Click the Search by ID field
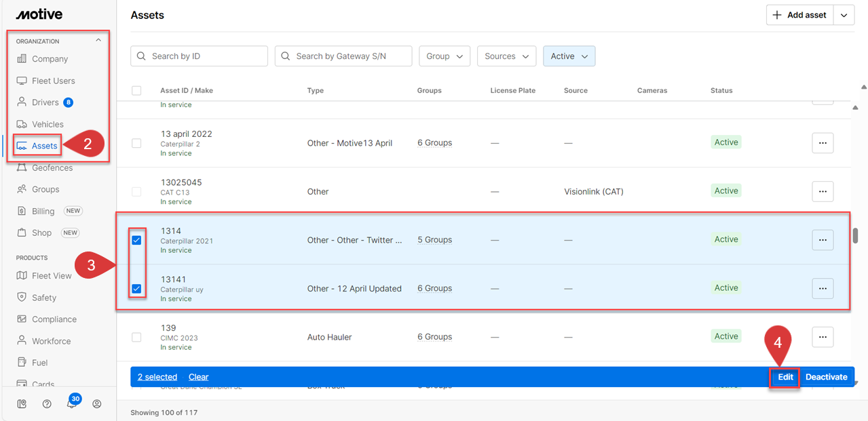868x421 pixels. click(199, 56)
